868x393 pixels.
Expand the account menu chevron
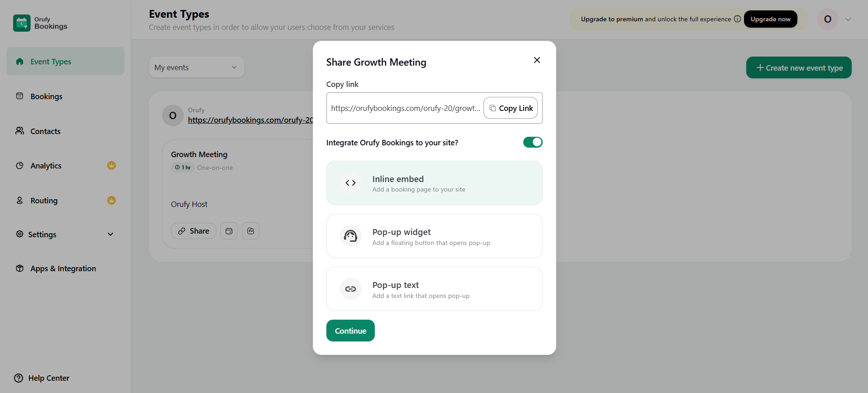(848, 19)
